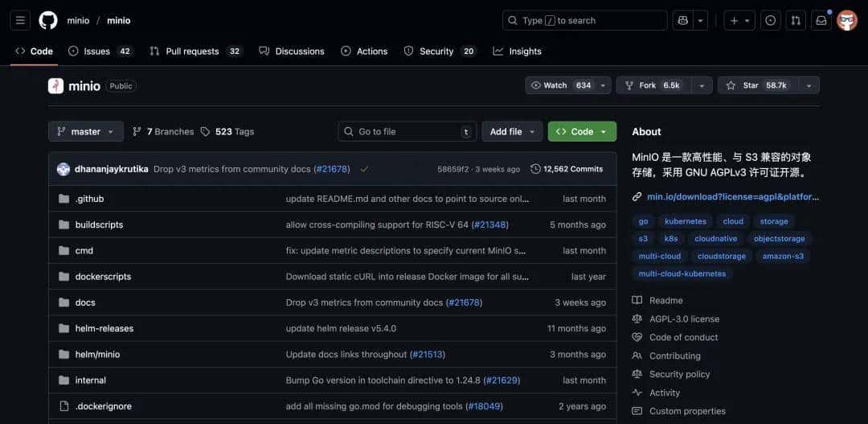The width and height of the screenshot is (868, 424).
Task: Open the Insights tab
Action: (x=517, y=51)
